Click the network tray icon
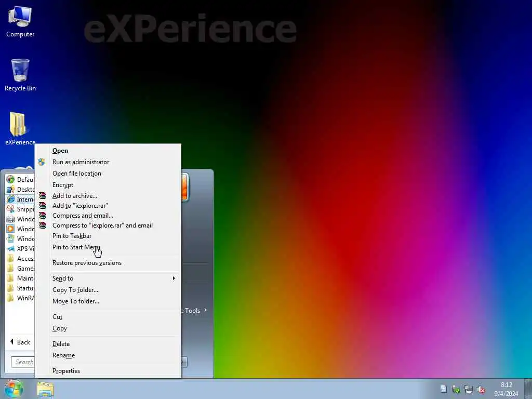 pyautogui.click(x=468, y=390)
